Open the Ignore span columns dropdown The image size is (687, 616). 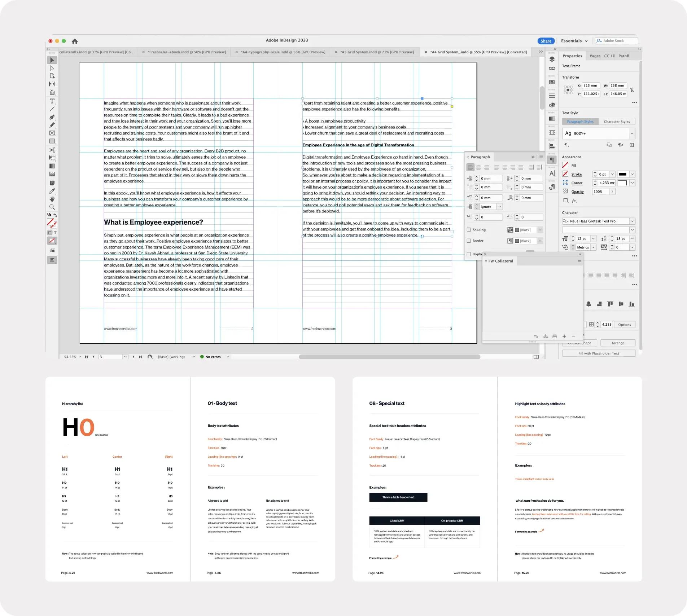(x=499, y=207)
